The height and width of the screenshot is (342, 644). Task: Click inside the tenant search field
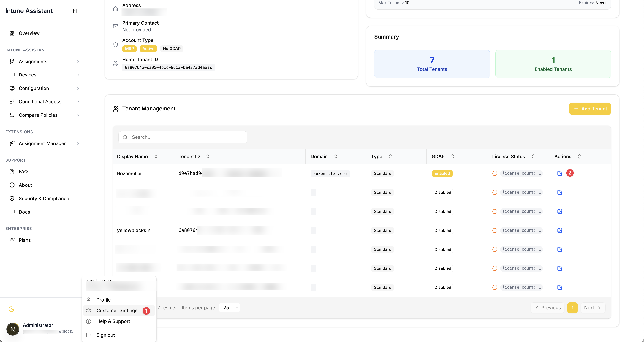pyautogui.click(x=183, y=137)
